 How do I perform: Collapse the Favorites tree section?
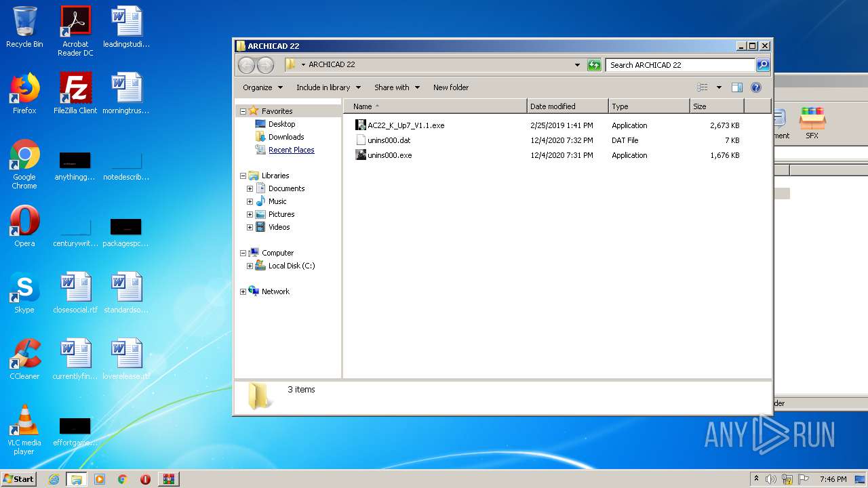pos(243,111)
